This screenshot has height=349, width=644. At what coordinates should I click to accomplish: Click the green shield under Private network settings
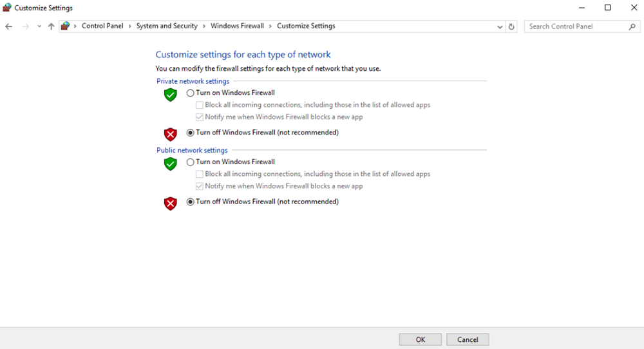170,95
